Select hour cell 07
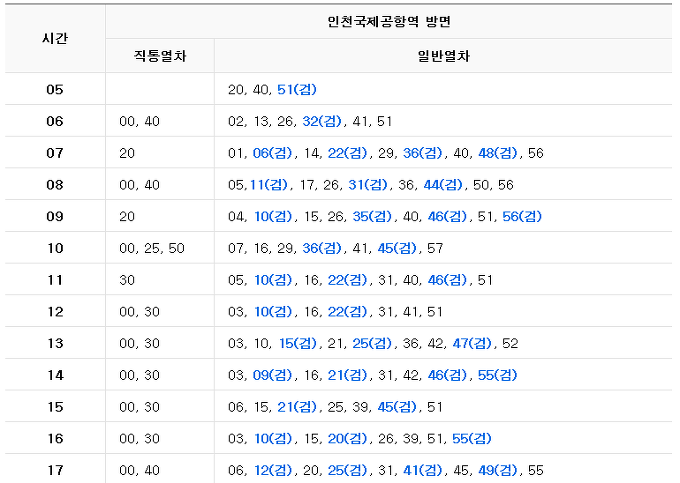 pyautogui.click(x=55, y=153)
